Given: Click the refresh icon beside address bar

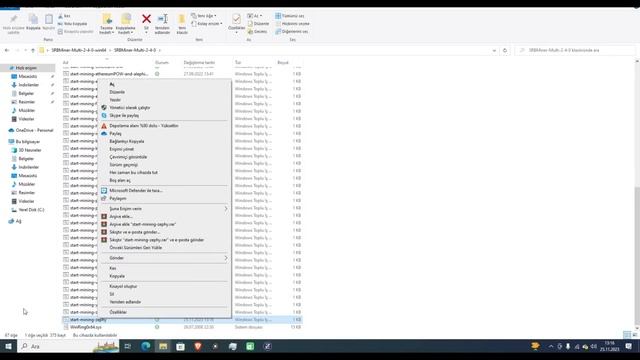Looking at the screenshot, I should [x=505, y=50].
